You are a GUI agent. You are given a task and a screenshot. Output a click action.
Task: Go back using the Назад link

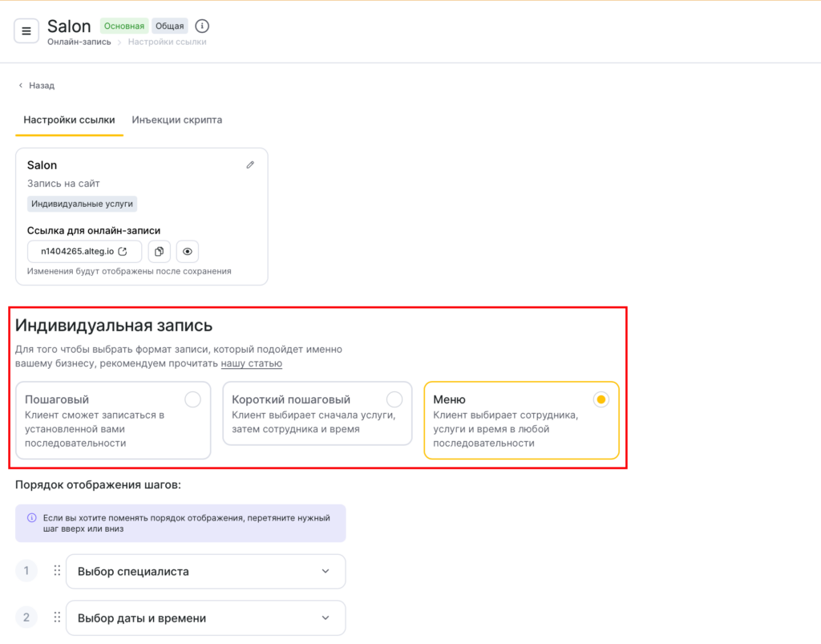click(37, 86)
